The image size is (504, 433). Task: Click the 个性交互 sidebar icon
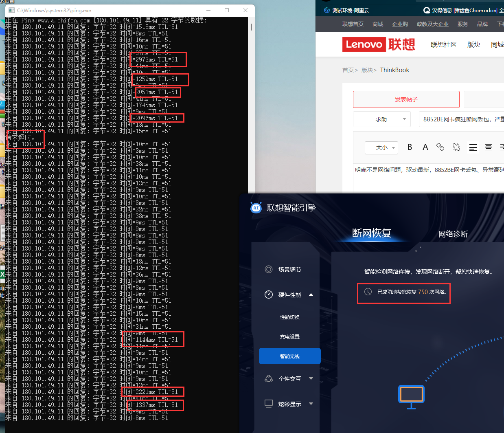pyautogui.click(x=269, y=378)
